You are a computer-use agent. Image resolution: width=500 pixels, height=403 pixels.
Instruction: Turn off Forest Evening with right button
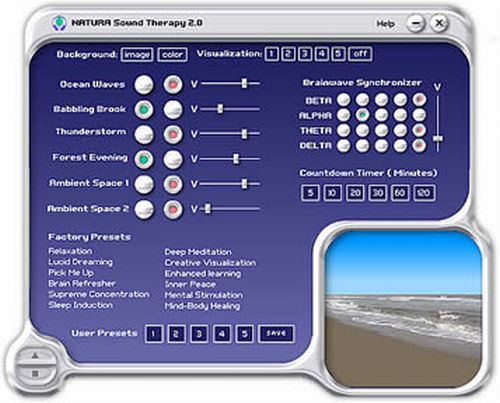click(x=173, y=159)
